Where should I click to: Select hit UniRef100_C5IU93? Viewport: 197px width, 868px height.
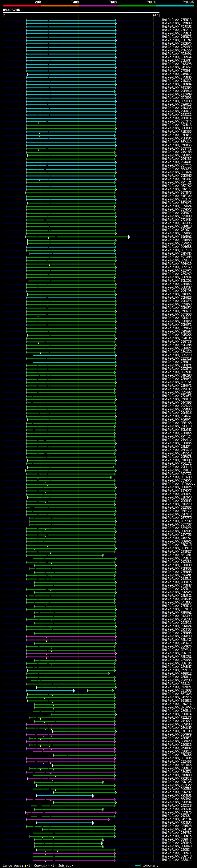point(177,98)
